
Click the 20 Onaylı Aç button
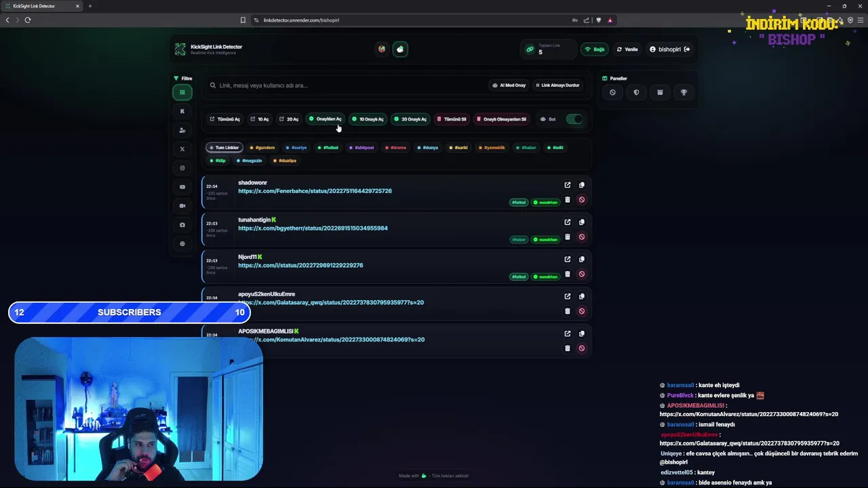(x=410, y=119)
